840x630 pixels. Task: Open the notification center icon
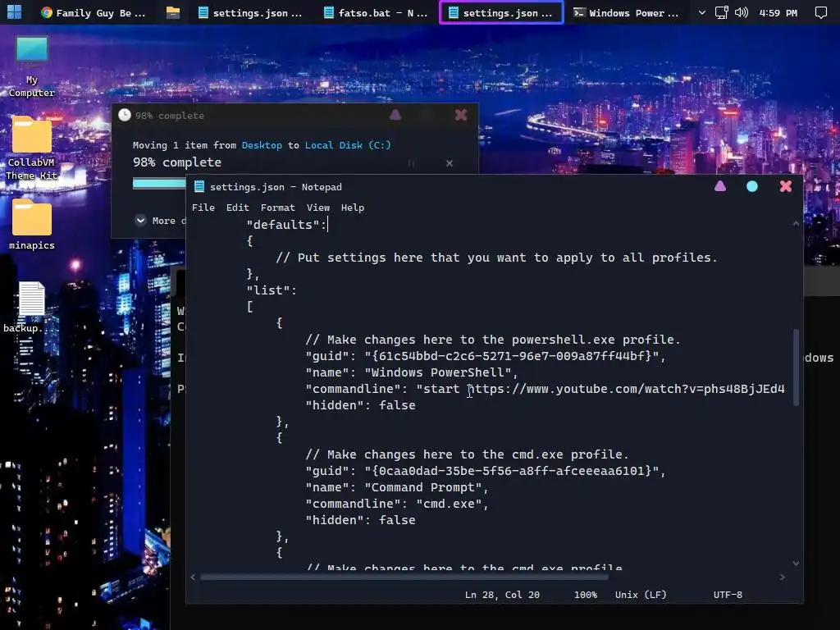820,12
